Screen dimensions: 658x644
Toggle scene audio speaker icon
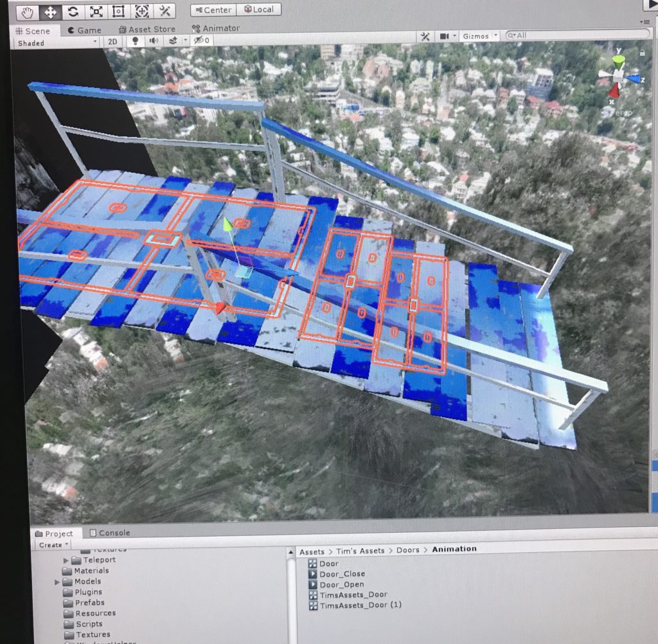(x=154, y=40)
